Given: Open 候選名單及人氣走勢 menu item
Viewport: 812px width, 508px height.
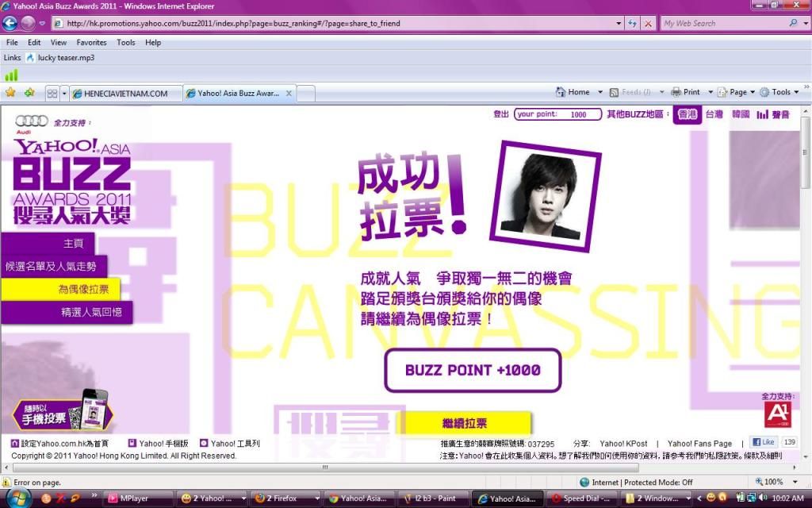Looking at the screenshot, I should (x=54, y=267).
